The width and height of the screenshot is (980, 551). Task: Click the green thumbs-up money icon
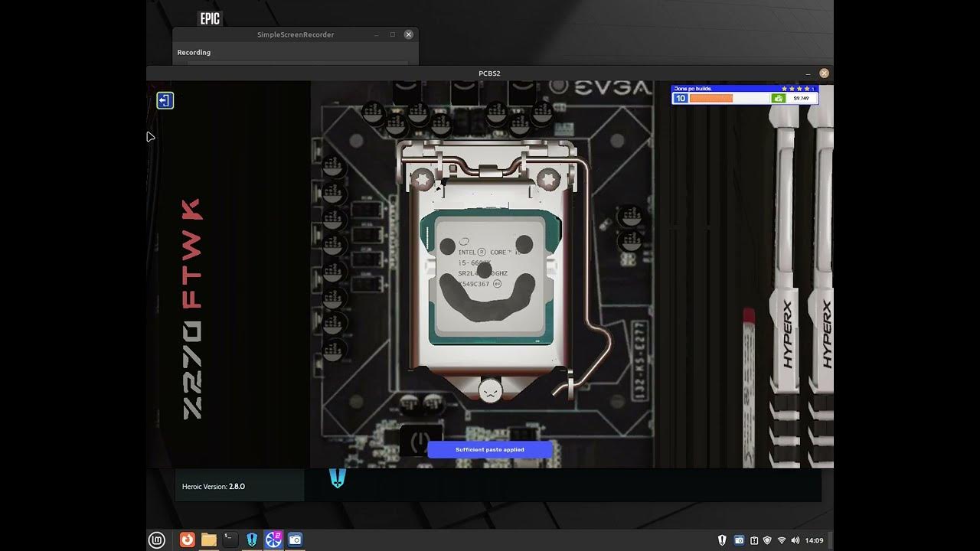779,98
